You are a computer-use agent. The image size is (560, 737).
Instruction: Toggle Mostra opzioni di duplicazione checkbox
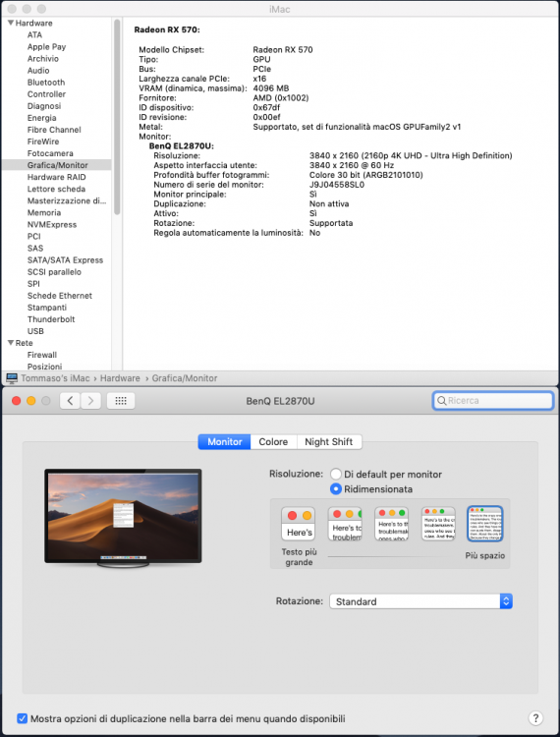pyautogui.click(x=22, y=718)
